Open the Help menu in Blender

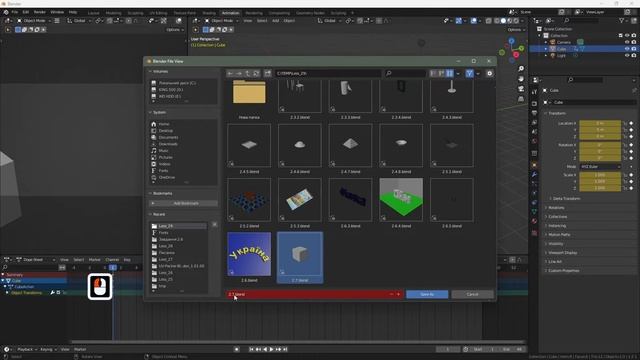(x=73, y=12)
